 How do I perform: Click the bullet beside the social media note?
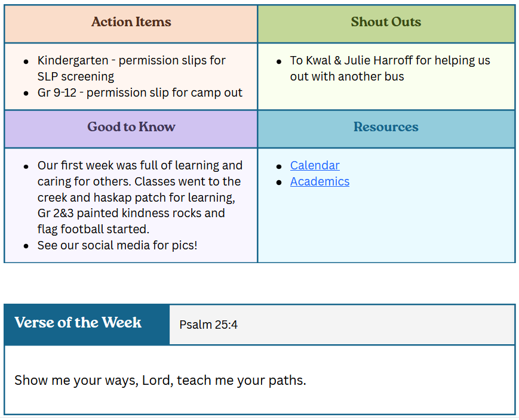click(26, 246)
